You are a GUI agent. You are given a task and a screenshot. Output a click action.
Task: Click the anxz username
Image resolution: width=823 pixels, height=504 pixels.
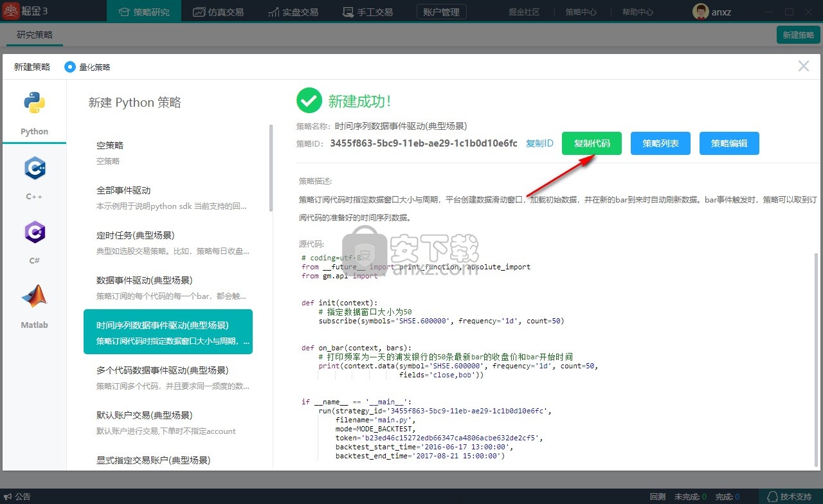coord(721,12)
